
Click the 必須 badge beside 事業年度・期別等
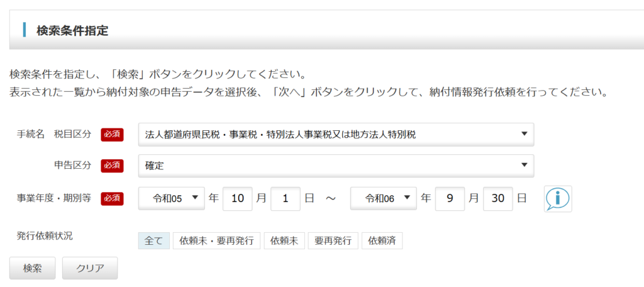tap(112, 198)
